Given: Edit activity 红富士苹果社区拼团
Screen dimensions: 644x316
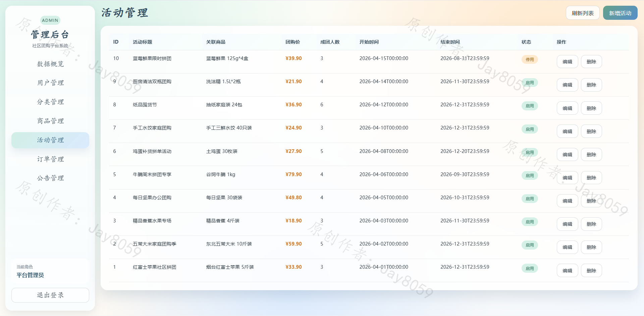Looking at the screenshot, I should pyautogui.click(x=568, y=270).
